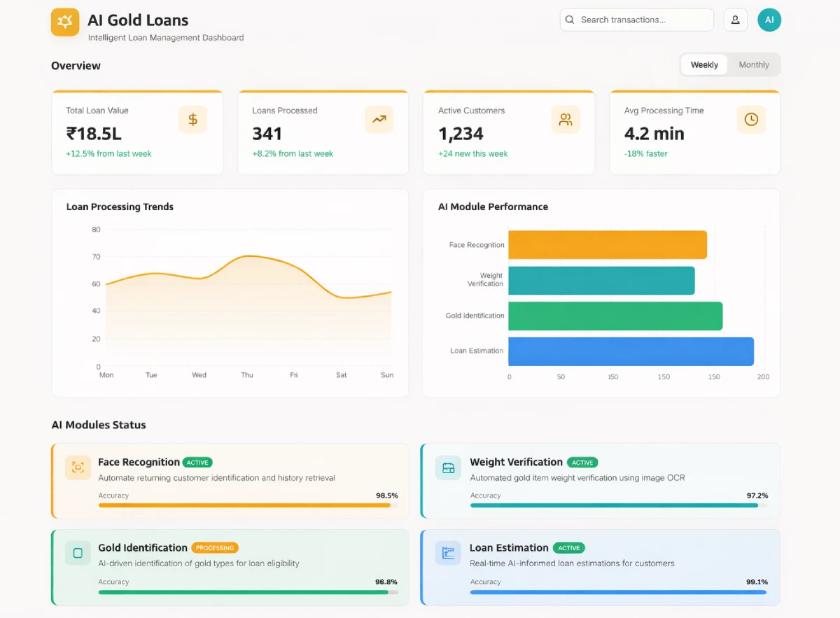
Task: Click the Weight Verification ACTIVE badge
Action: pos(582,463)
